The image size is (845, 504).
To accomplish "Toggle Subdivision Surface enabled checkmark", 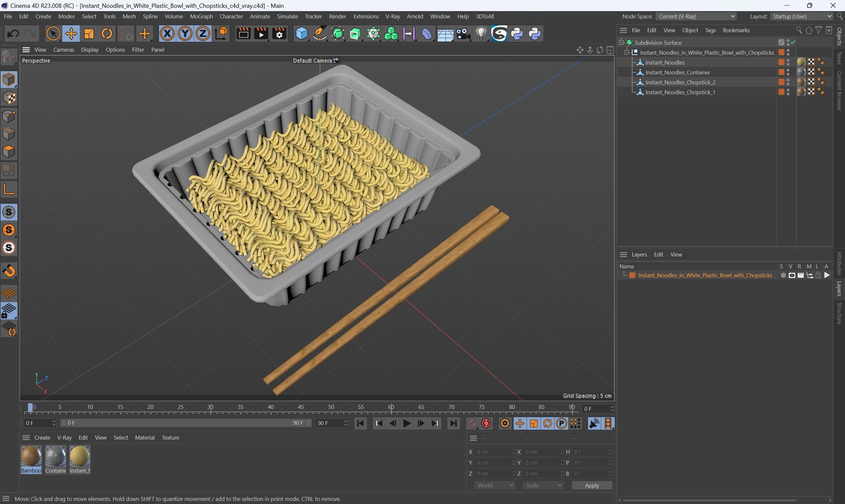I will tap(793, 42).
